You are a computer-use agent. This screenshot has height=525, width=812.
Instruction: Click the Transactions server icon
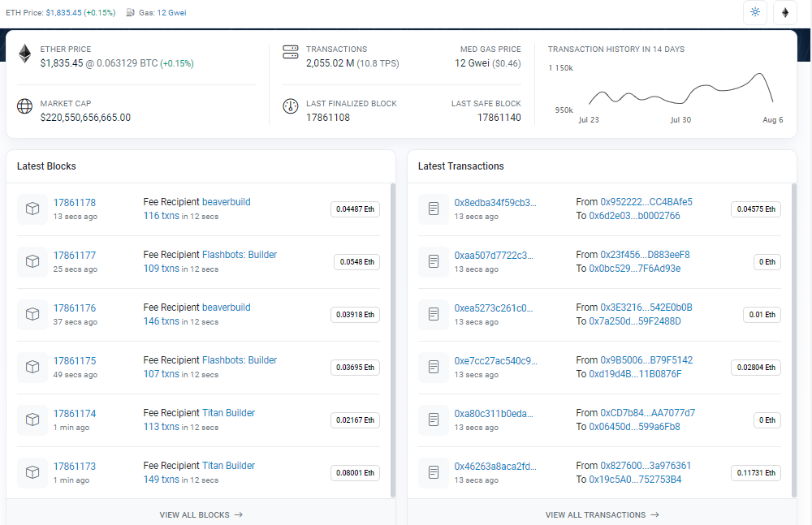[291, 52]
